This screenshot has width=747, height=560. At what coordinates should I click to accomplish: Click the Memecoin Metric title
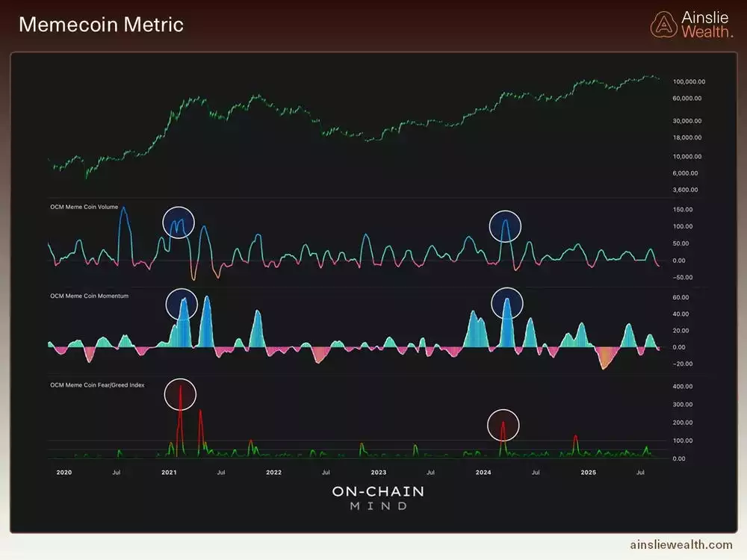click(102, 24)
